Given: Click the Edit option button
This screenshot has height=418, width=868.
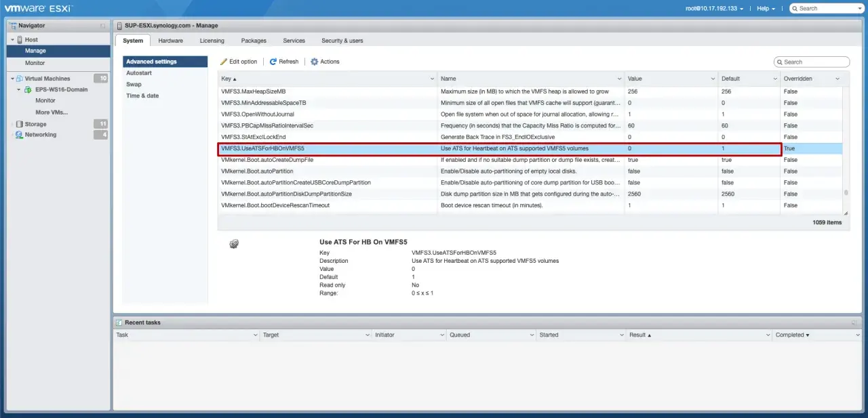Looking at the screenshot, I should pyautogui.click(x=239, y=62).
